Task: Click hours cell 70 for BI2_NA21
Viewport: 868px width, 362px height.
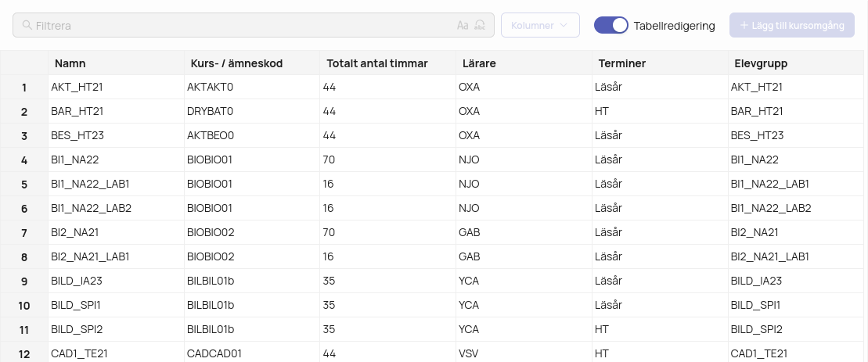Action: point(388,232)
